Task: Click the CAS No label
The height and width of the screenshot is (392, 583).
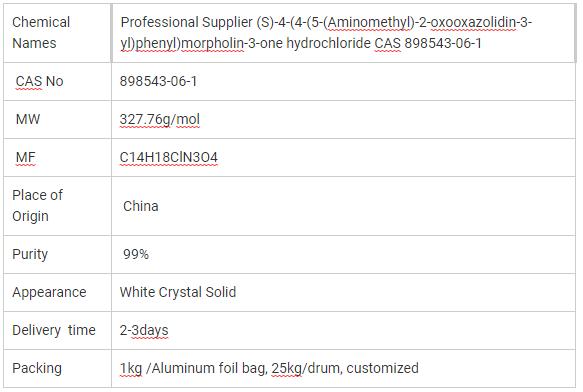Action: coord(39,81)
